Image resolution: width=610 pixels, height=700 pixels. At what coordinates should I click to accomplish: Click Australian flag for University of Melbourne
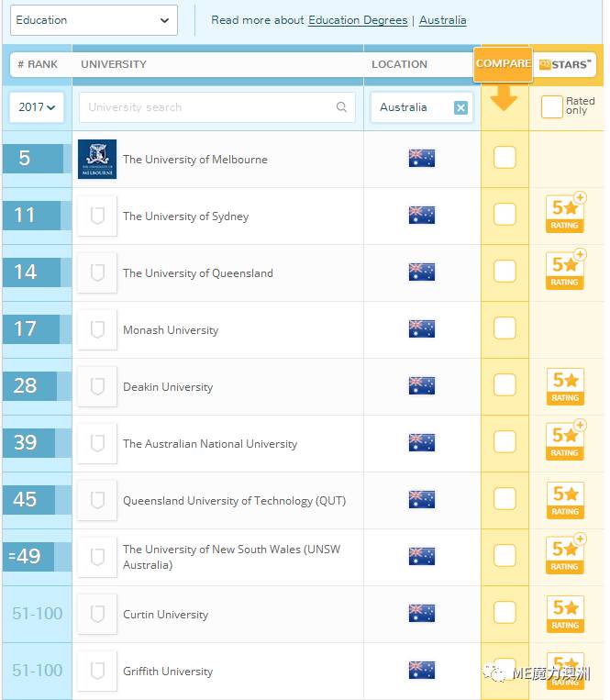click(422, 158)
